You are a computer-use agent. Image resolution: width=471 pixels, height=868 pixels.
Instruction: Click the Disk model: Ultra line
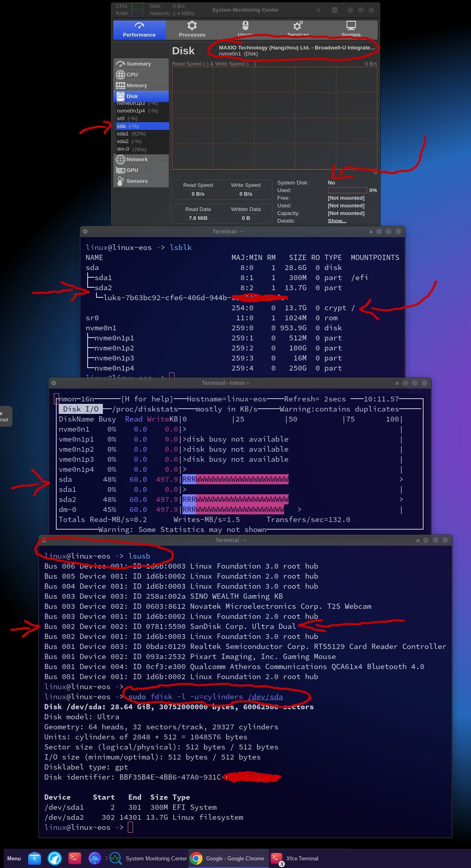[x=82, y=717]
